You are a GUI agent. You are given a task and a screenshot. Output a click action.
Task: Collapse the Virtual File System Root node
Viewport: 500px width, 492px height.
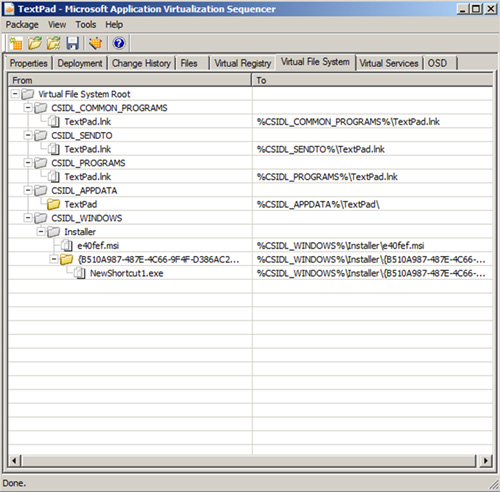pos(15,94)
